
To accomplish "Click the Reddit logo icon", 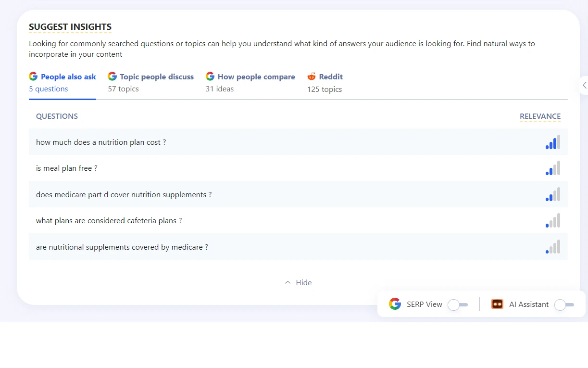I will tap(312, 76).
